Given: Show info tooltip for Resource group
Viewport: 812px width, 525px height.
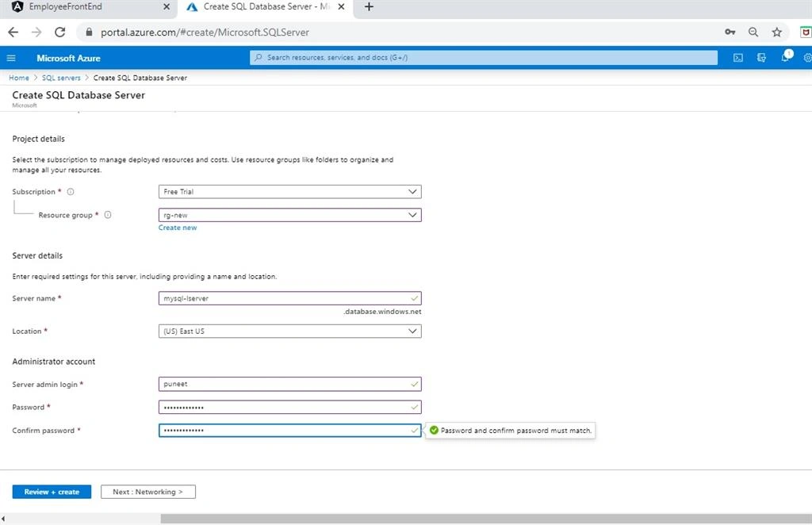Looking at the screenshot, I should (108, 215).
